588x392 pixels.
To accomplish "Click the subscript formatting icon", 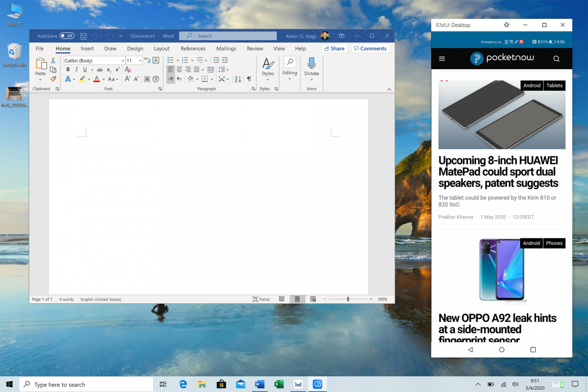I will coord(109,70).
